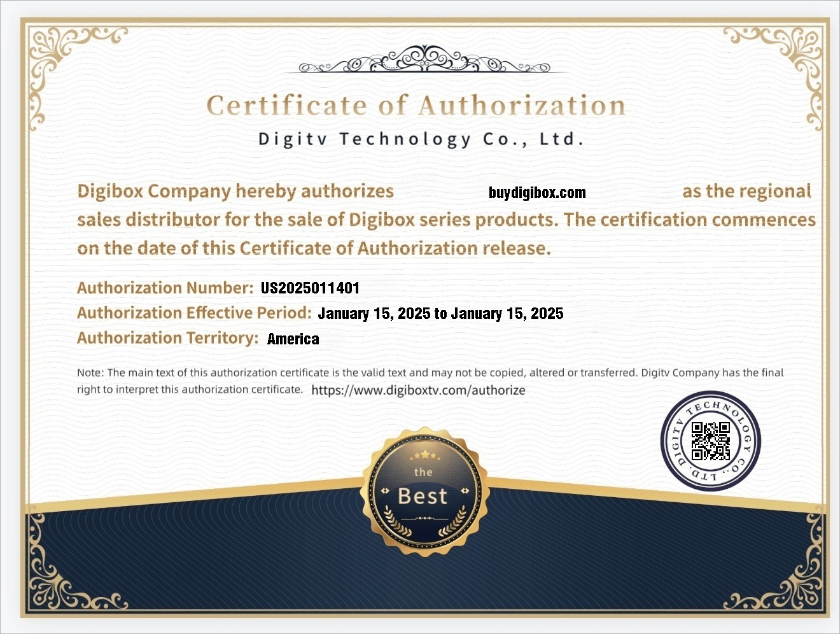Click the 'Authorization Effective Period:' label
Image resolution: width=840 pixels, height=634 pixels.
194,313
